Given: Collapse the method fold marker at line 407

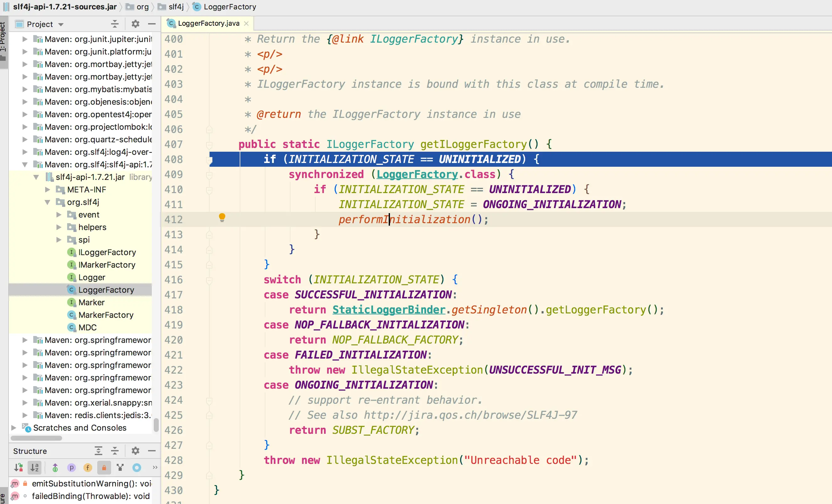Looking at the screenshot, I should (209, 145).
